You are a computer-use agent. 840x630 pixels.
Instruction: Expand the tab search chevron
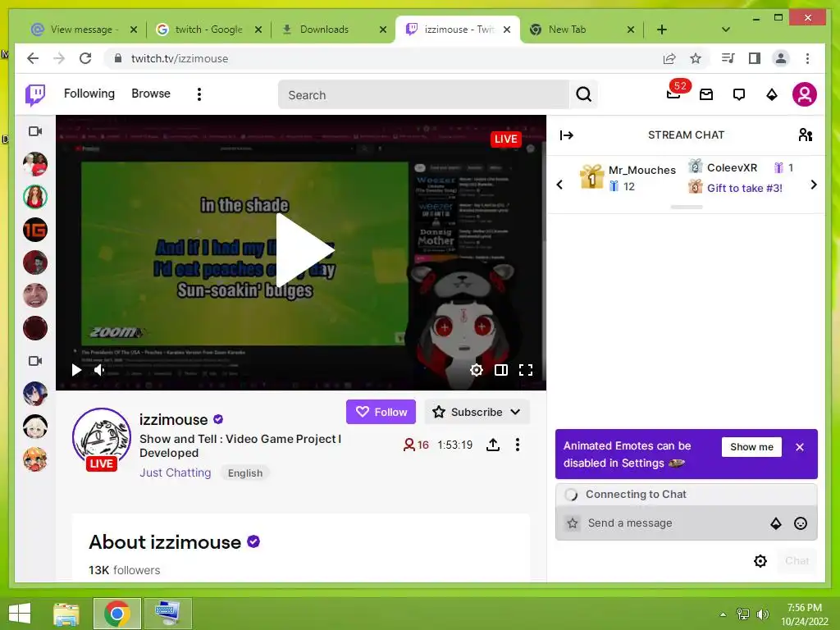point(725,30)
